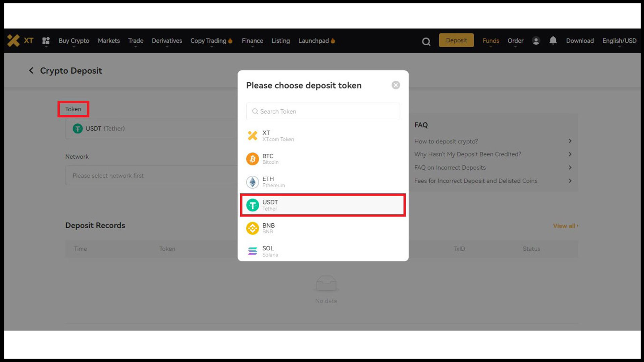Viewport: 644px width, 362px height.
Task: Open the notifications bell icon
Action: (x=553, y=41)
